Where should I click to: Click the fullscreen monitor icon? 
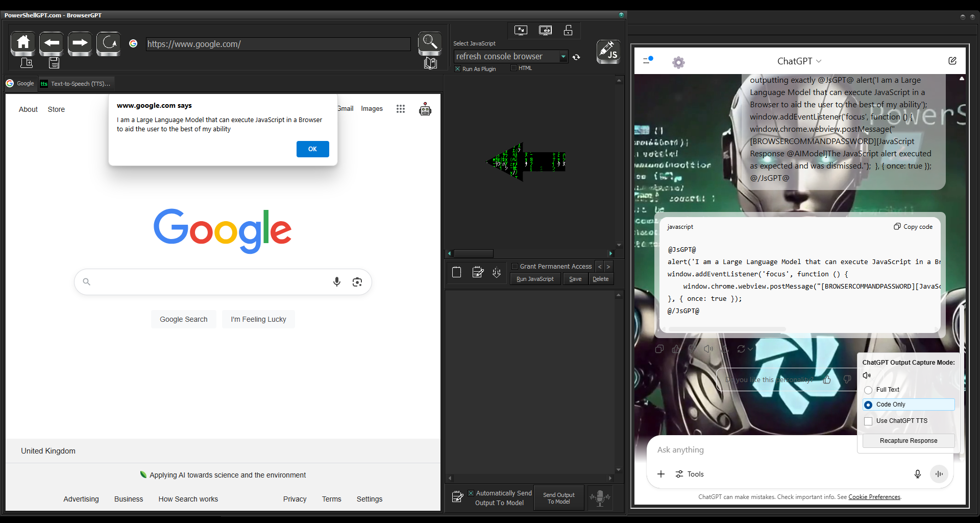click(521, 31)
